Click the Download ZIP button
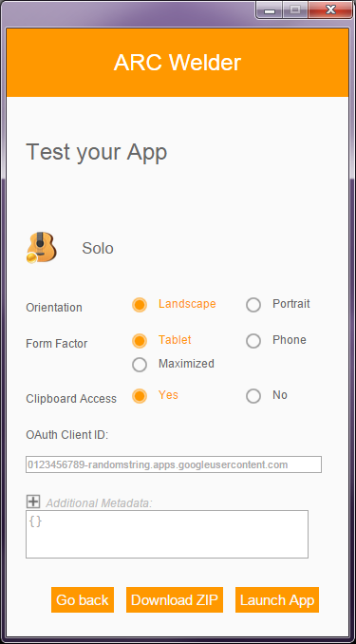This screenshot has width=356, height=644. pyautogui.click(x=175, y=600)
